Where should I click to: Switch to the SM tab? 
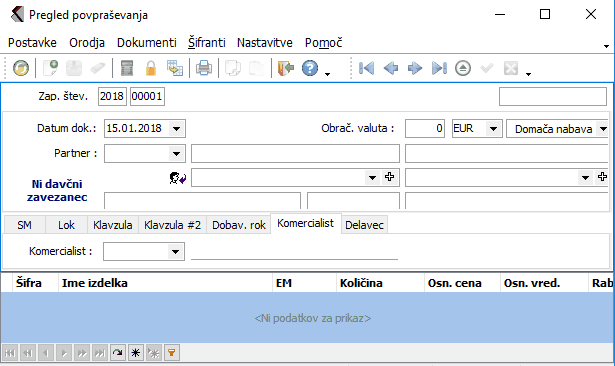pos(24,225)
